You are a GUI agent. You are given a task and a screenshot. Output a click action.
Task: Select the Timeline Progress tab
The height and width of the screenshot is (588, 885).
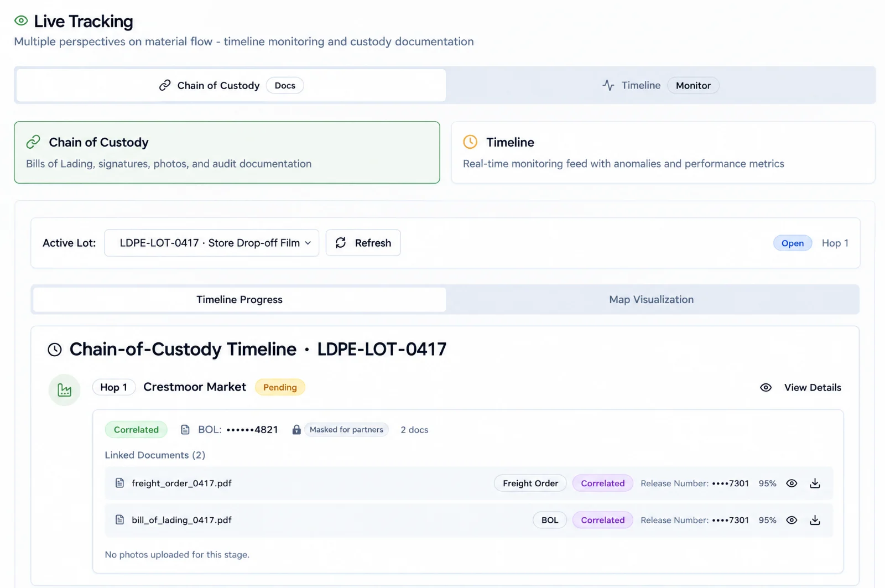[240, 299]
